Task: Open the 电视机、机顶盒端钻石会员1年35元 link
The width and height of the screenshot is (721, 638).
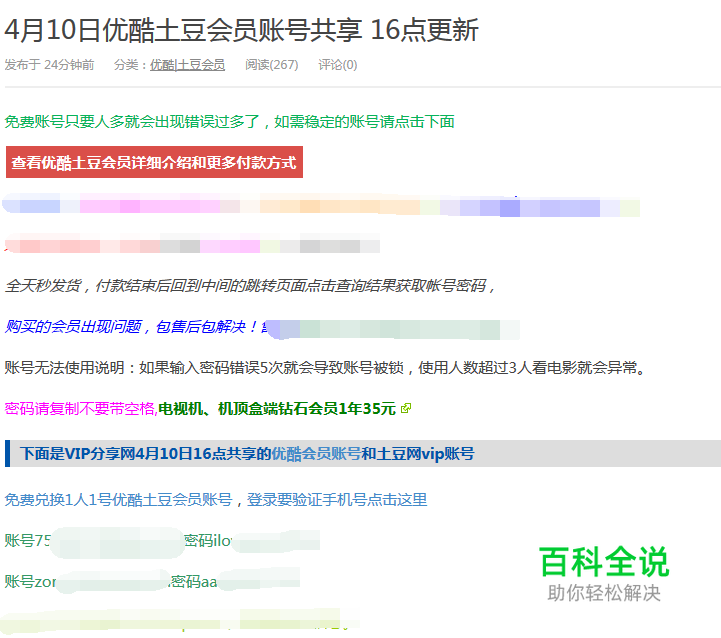Action: [x=277, y=408]
